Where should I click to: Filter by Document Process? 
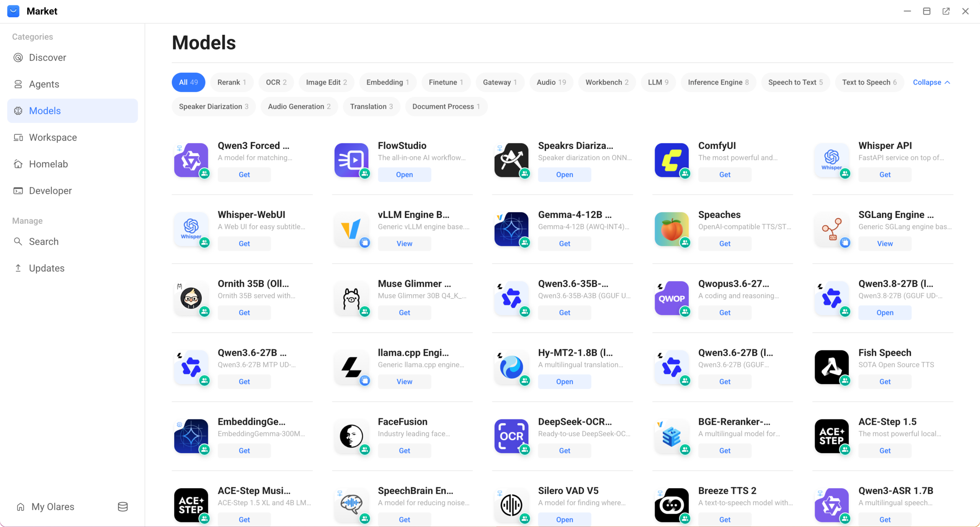point(446,106)
